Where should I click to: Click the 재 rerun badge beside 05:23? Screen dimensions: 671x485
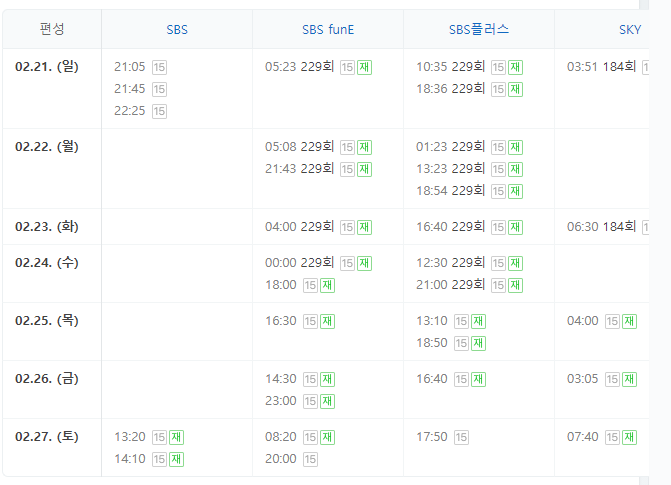tap(364, 67)
